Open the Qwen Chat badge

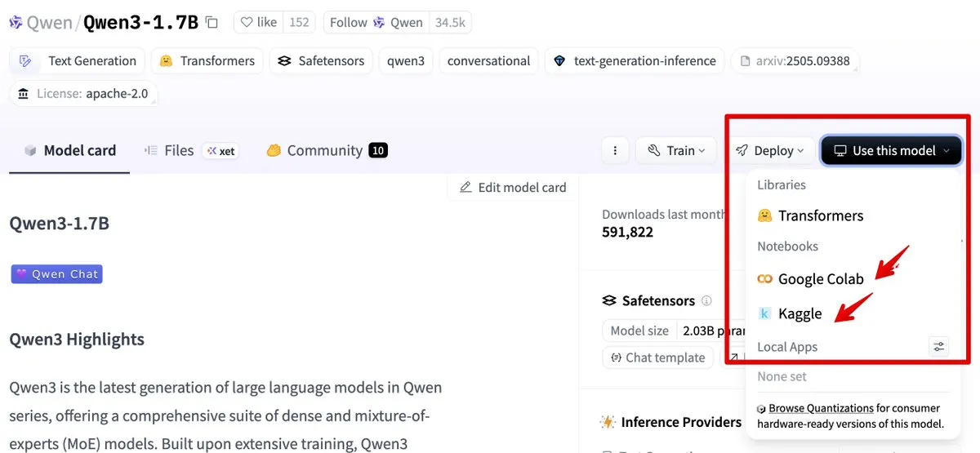(x=56, y=274)
